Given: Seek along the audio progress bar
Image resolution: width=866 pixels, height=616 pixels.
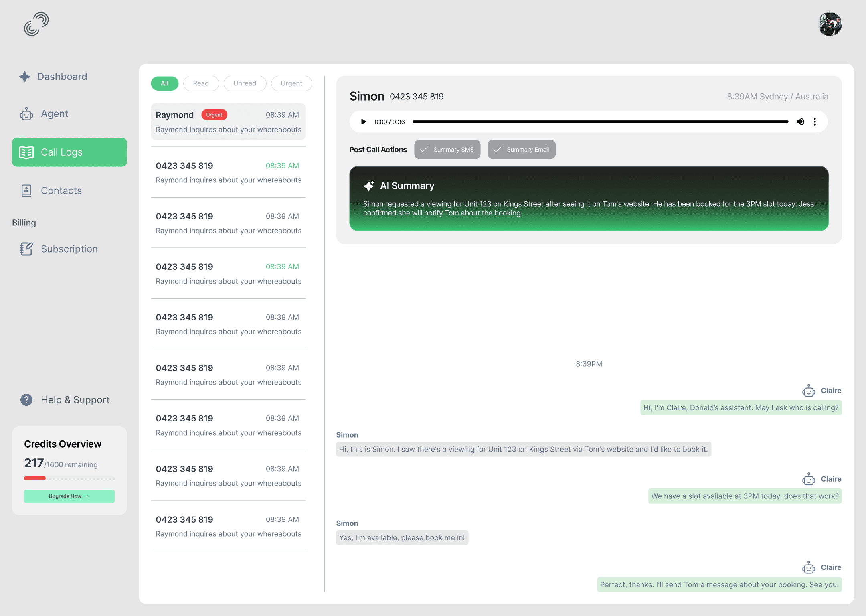Looking at the screenshot, I should (x=600, y=122).
